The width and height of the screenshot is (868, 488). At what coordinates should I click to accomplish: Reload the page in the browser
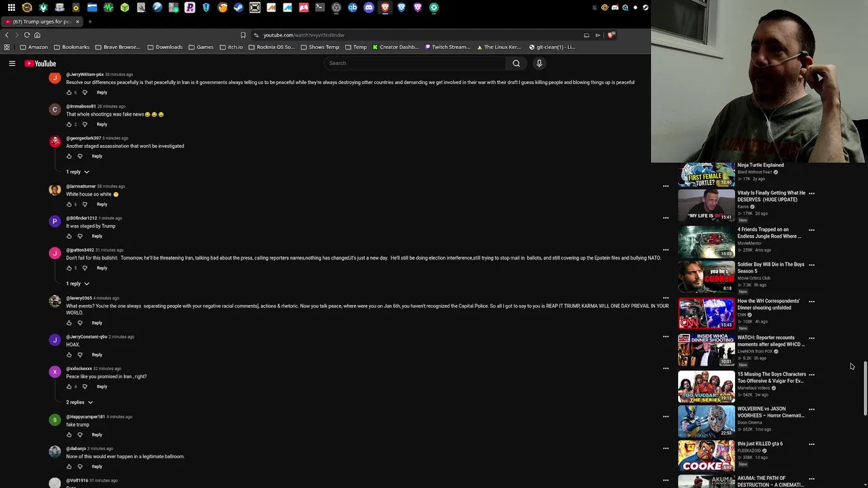pos(27,35)
